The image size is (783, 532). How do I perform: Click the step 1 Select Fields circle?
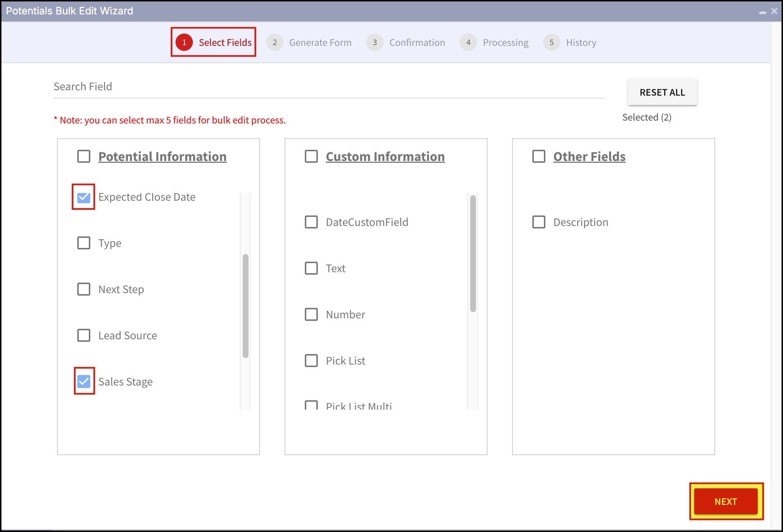pyautogui.click(x=184, y=43)
